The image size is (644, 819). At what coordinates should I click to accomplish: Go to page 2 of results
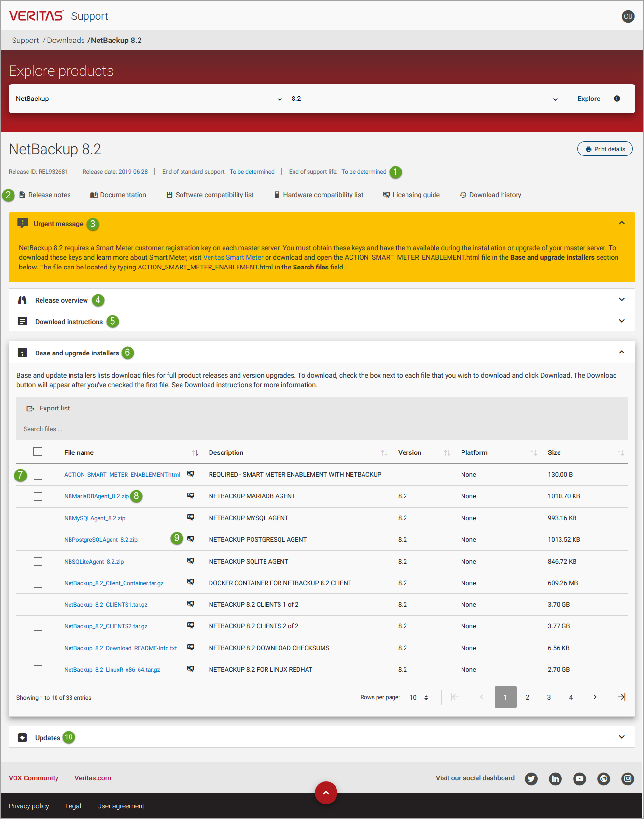point(527,697)
